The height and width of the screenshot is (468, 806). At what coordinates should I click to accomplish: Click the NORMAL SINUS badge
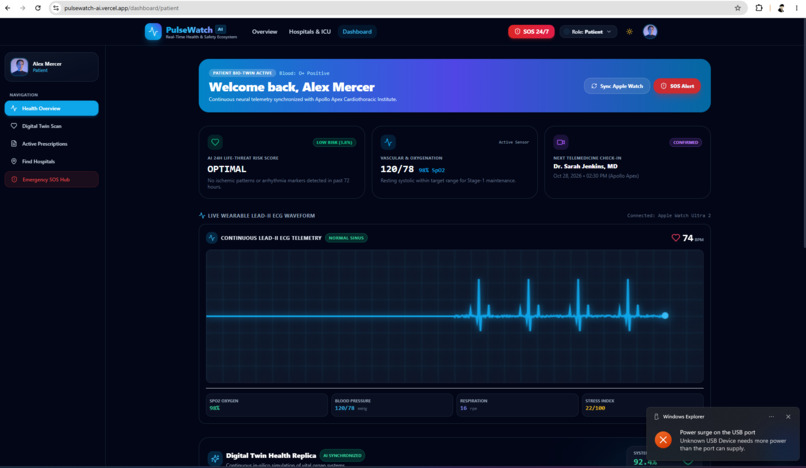coord(346,238)
